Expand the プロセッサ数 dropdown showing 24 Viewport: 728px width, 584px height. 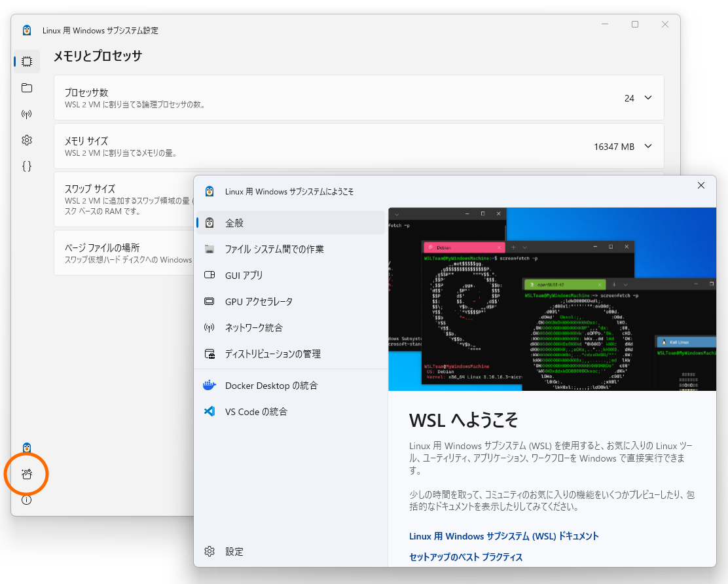click(647, 98)
